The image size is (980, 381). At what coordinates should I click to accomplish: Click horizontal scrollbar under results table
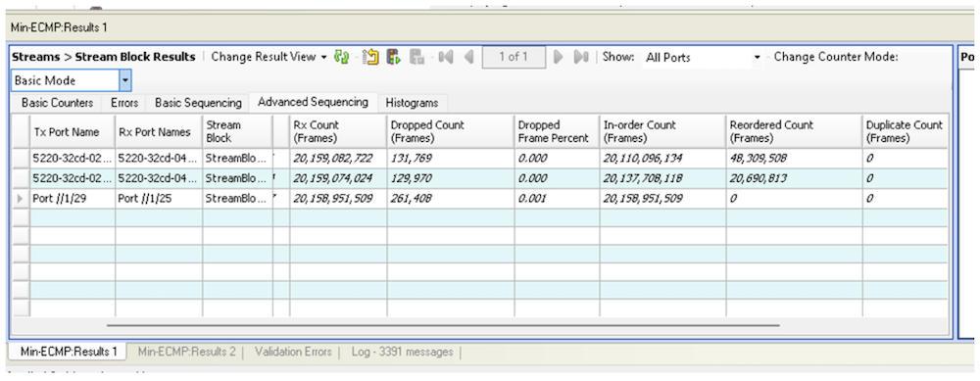(x=443, y=325)
